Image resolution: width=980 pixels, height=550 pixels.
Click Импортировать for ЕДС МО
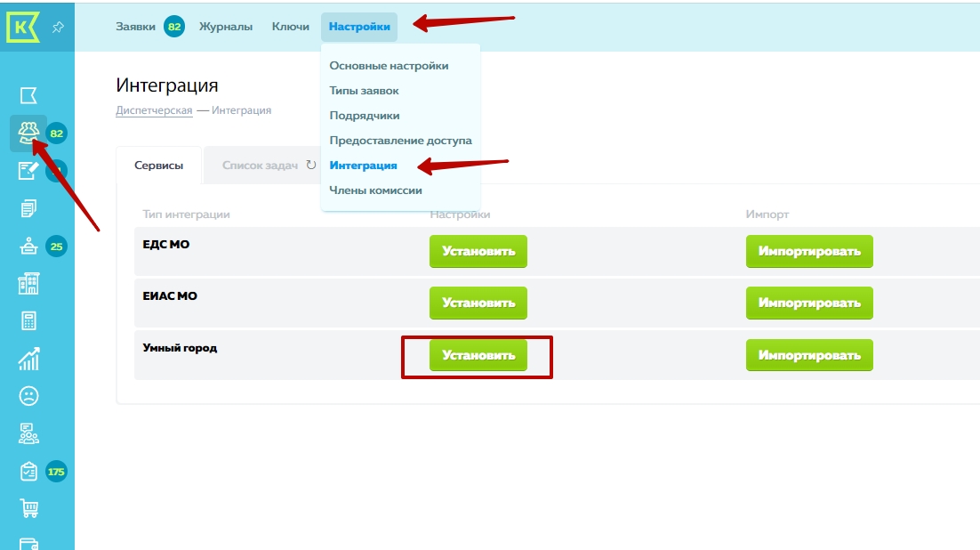click(808, 252)
